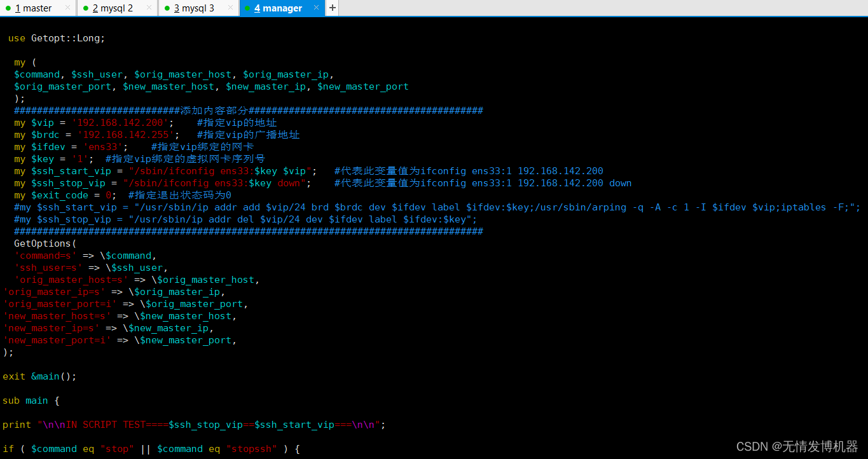Click the 'GetOptions(' line

point(45,243)
